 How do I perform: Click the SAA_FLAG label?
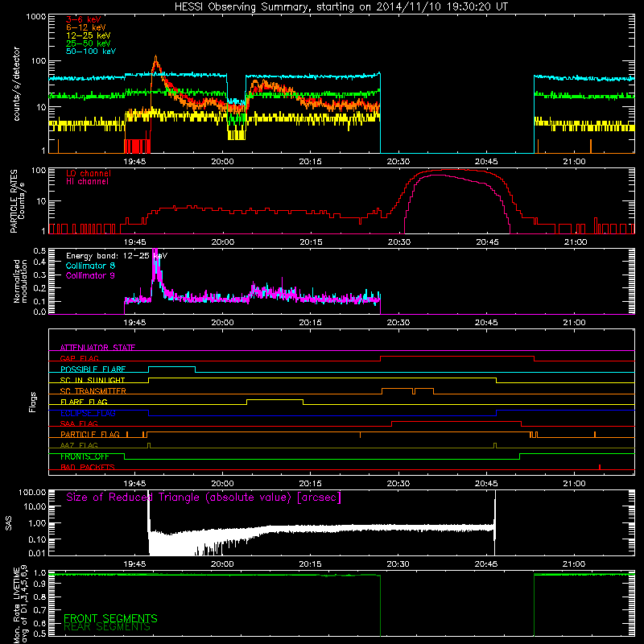[79, 423]
